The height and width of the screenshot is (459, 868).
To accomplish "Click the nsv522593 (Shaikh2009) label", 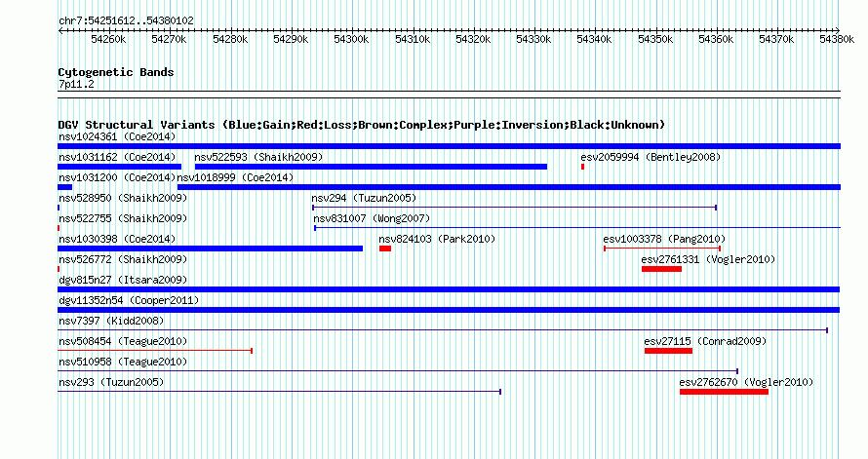I will click(258, 157).
